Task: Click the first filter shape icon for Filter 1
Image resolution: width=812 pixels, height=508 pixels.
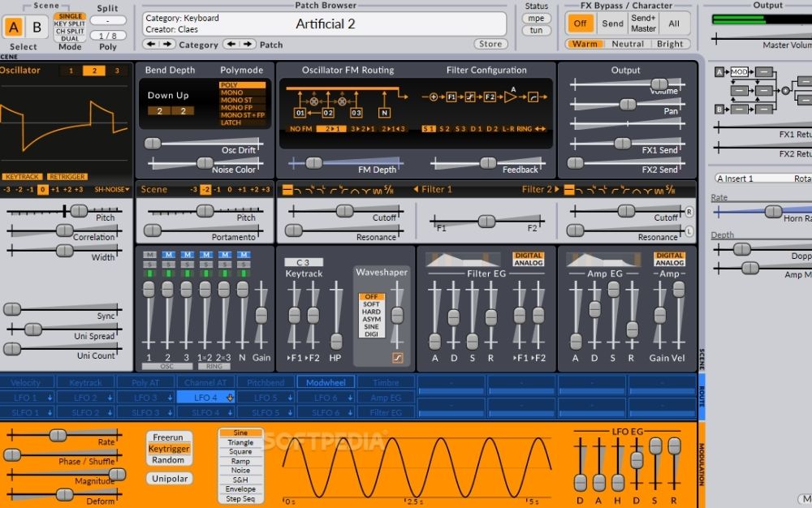Action: coord(287,189)
